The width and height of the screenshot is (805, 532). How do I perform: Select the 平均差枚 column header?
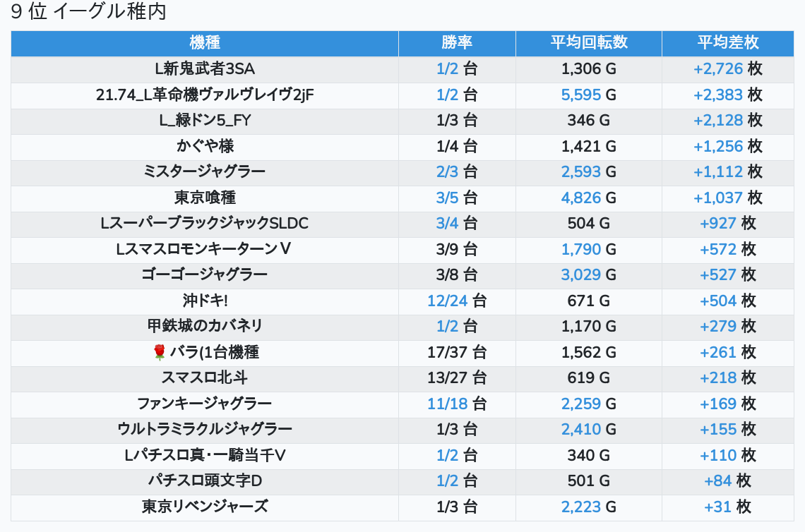(x=727, y=43)
